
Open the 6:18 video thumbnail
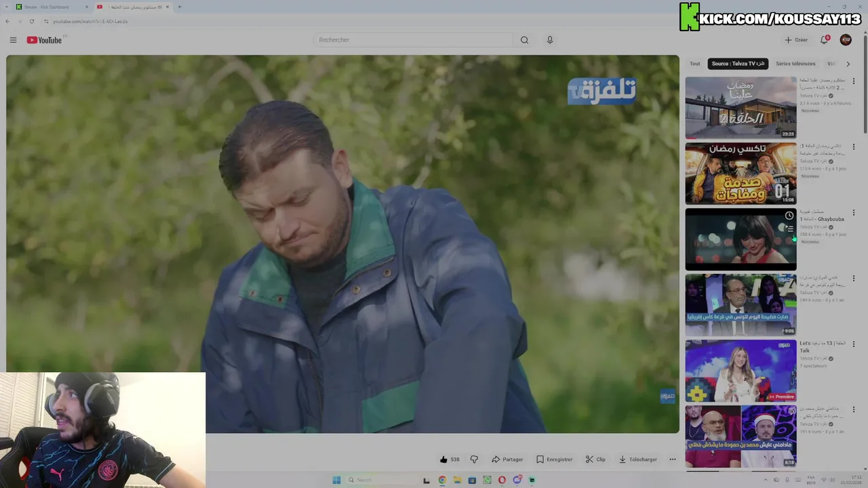tap(741, 436)
